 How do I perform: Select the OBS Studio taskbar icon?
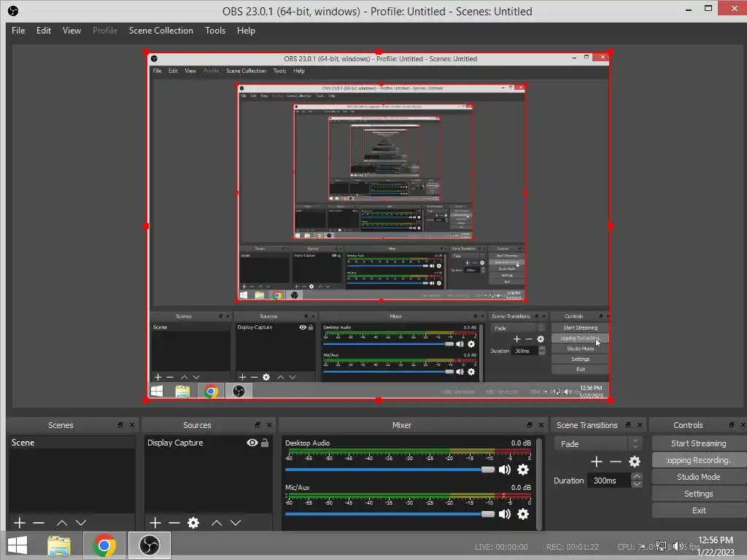coord(149,545)
